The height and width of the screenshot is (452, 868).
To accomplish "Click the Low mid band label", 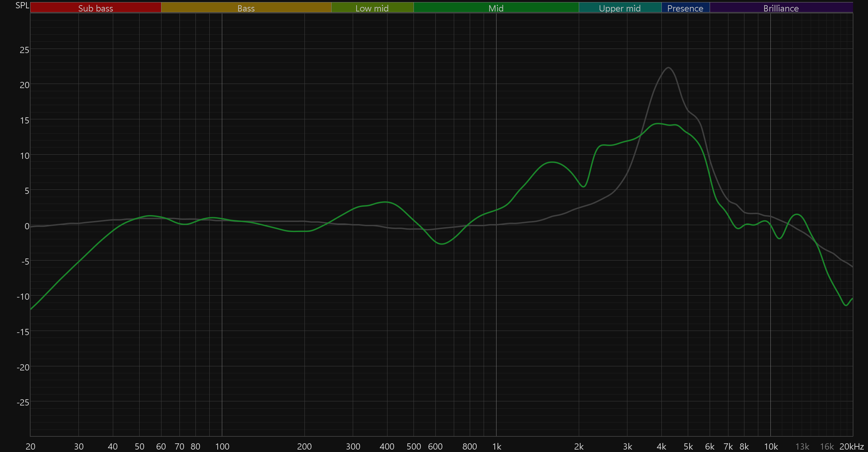I will (x=372, y=8).
